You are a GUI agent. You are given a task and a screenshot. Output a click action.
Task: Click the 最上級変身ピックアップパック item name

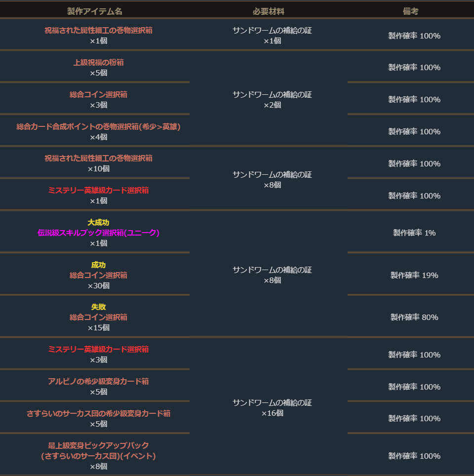pyautogui.click(x=98, y=445)
